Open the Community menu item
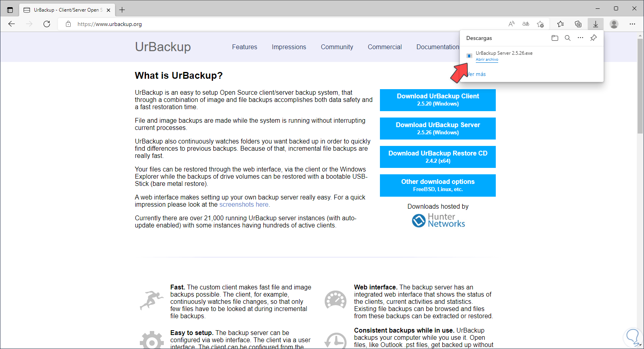 [337, 47]
